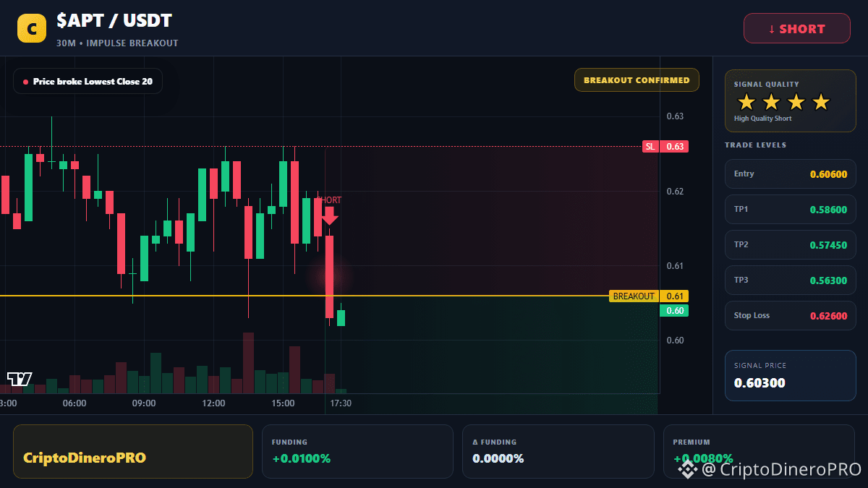The height and width of the screenshot is (488, 868).
Task: Click the $APT / USDT pair title
Action: 114,21
